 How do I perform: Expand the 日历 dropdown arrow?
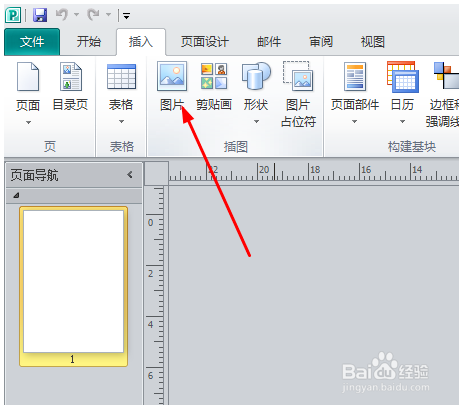pos(402,121)
